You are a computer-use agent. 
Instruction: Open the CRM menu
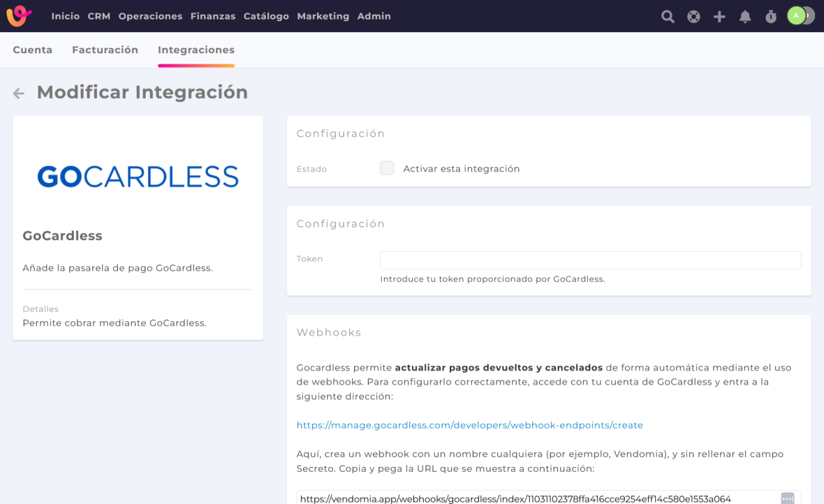pos(99,16)
